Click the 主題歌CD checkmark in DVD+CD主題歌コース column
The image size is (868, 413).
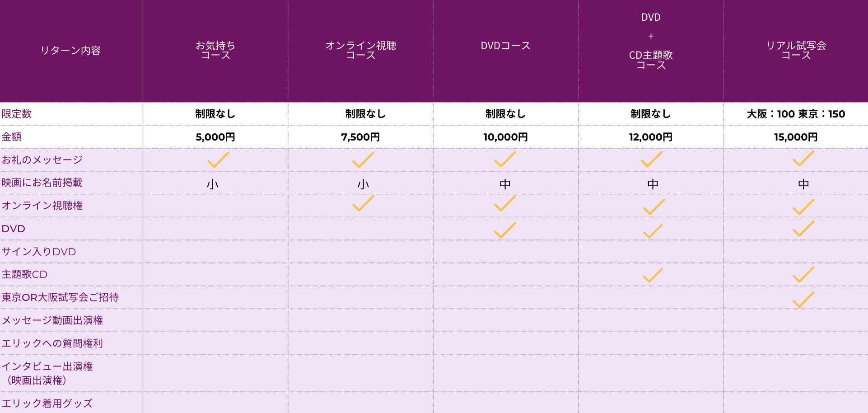point(653,275)
